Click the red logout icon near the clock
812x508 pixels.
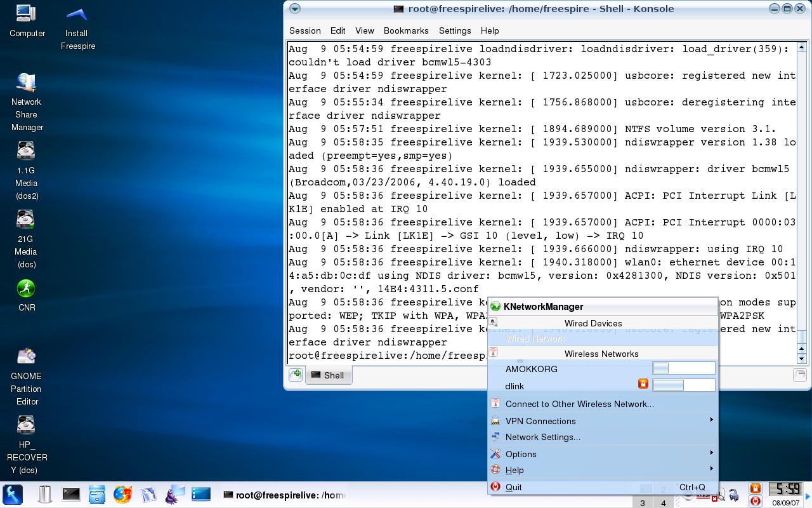[755, 501]
